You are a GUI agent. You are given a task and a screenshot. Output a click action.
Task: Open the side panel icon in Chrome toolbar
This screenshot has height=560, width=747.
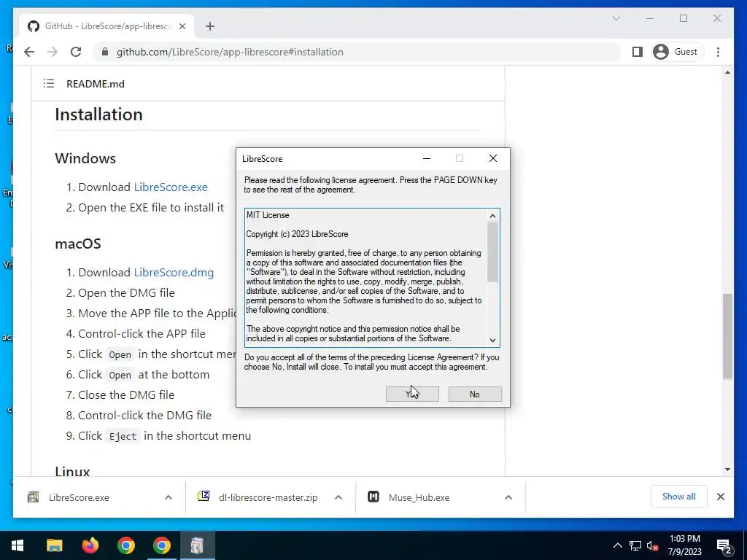(x=638, y=52)
